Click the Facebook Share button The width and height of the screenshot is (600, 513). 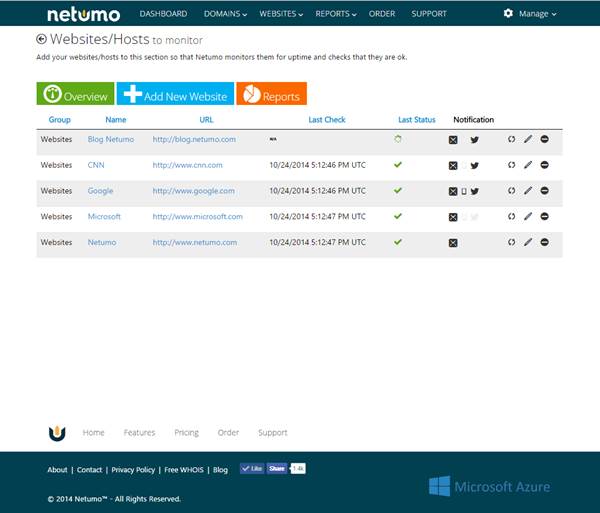pos(277,469)
